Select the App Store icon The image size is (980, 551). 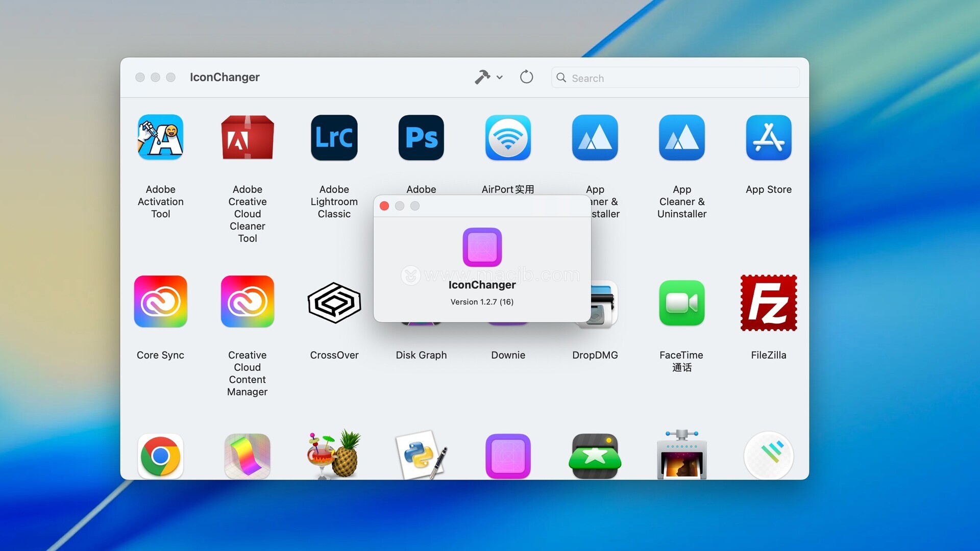pos(768,138)
